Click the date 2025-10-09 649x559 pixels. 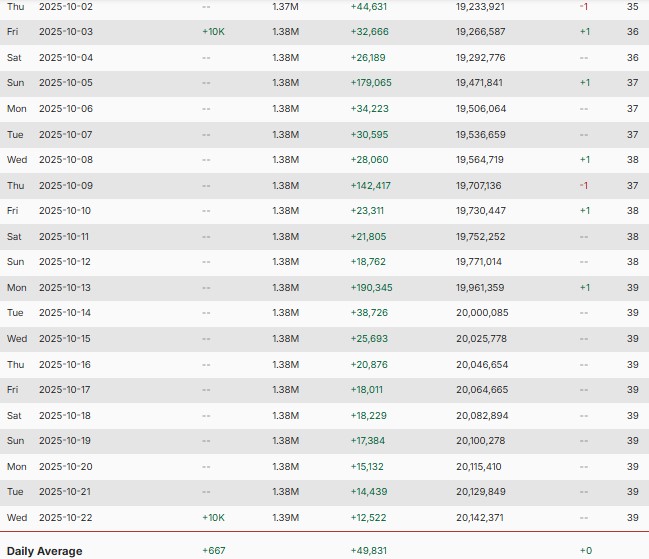click(x=66, y=185)
